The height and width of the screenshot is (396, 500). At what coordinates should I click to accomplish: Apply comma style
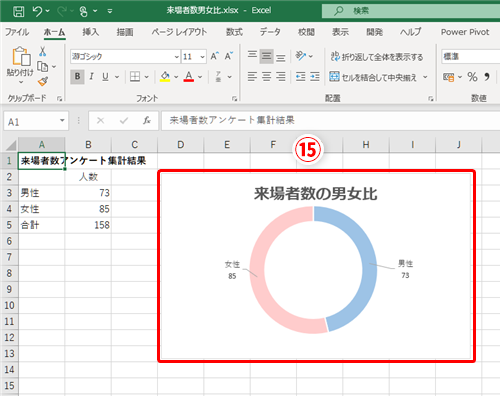487,77
